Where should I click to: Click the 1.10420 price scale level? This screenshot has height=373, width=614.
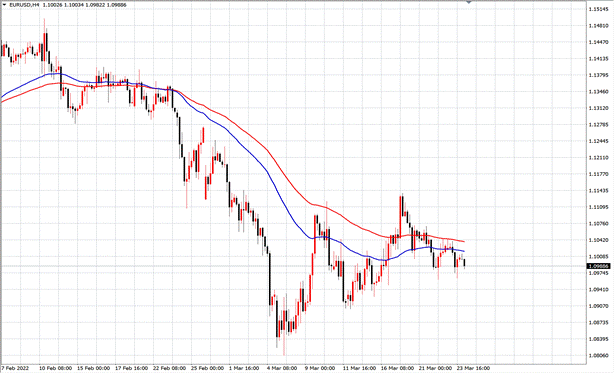pos(598,240)
